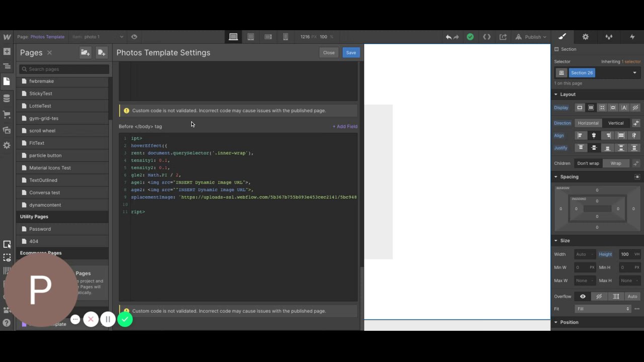Viewport: 644px width, 362px height.
Task: Open the Publish dropdown
Action: coord(531,37)
